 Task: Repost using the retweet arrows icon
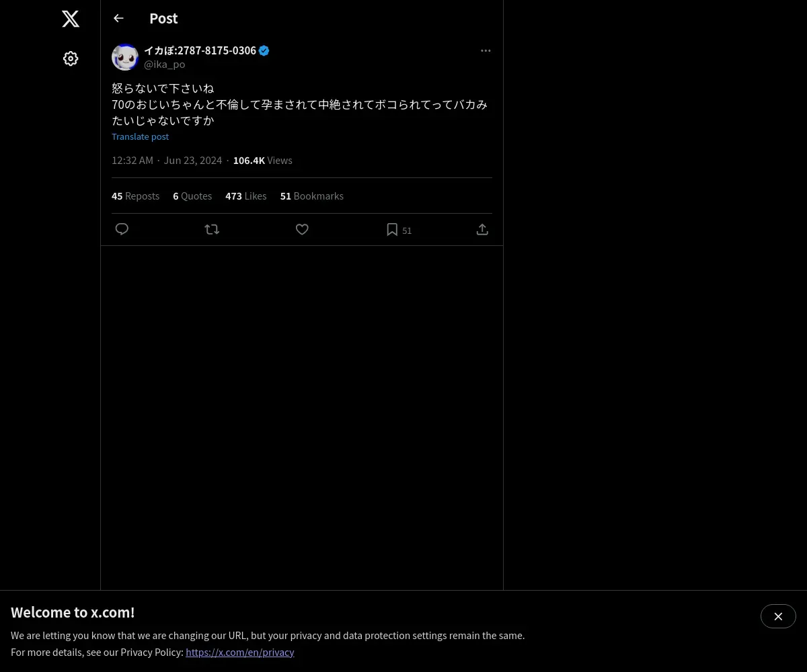[x=212, y=229]
